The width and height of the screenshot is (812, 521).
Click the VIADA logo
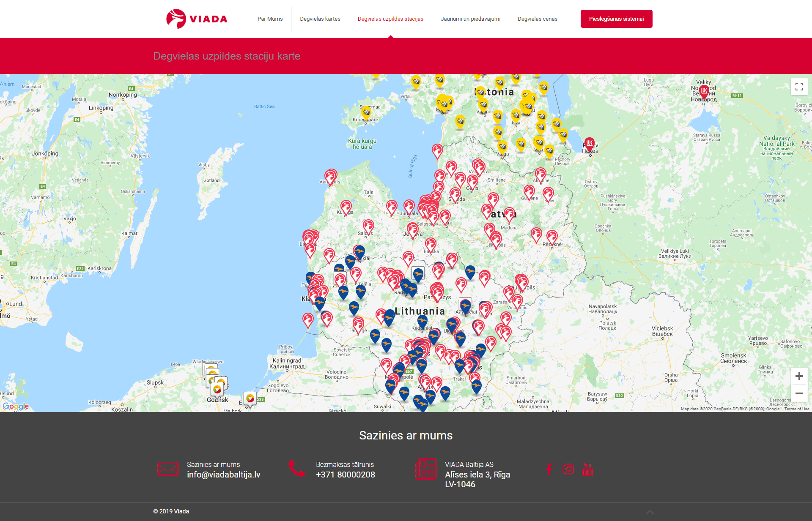click(x=197, y=19)
